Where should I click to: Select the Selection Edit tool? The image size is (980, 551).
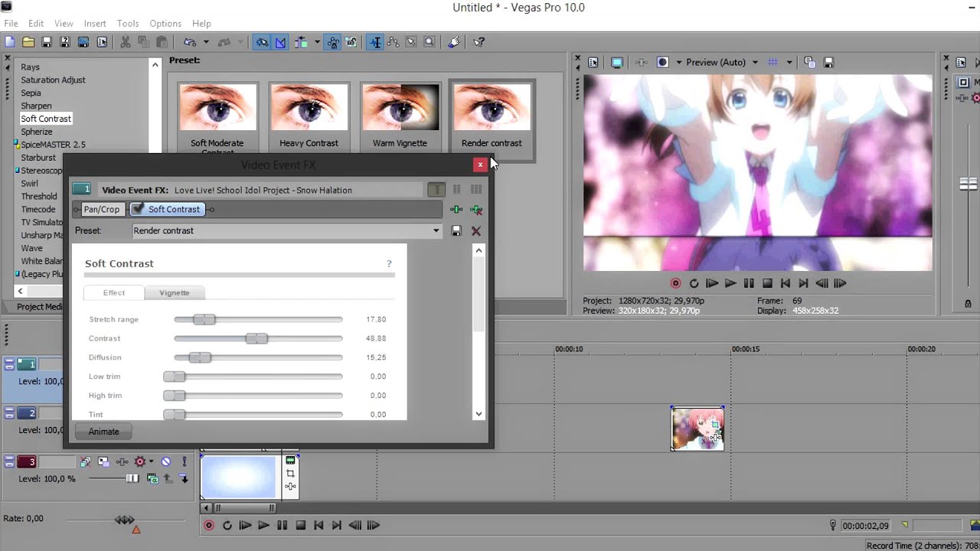click(x=411, y=42)
